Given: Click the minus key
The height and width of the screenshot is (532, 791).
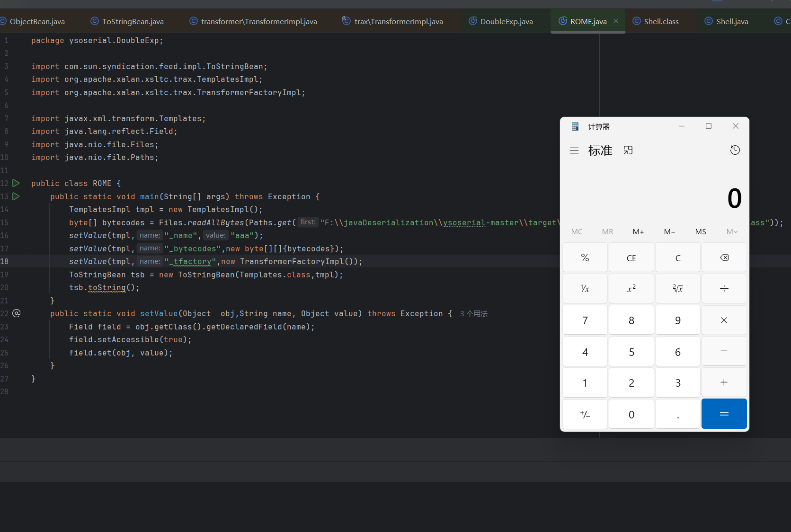Looking at the screenshot, I should coord(724,351).
